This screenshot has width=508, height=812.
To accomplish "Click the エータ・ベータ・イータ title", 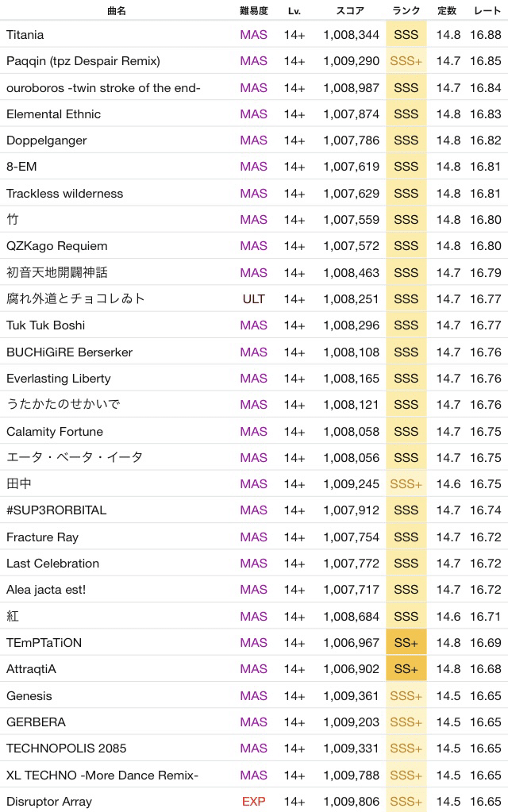I will (x=75, y=458).
